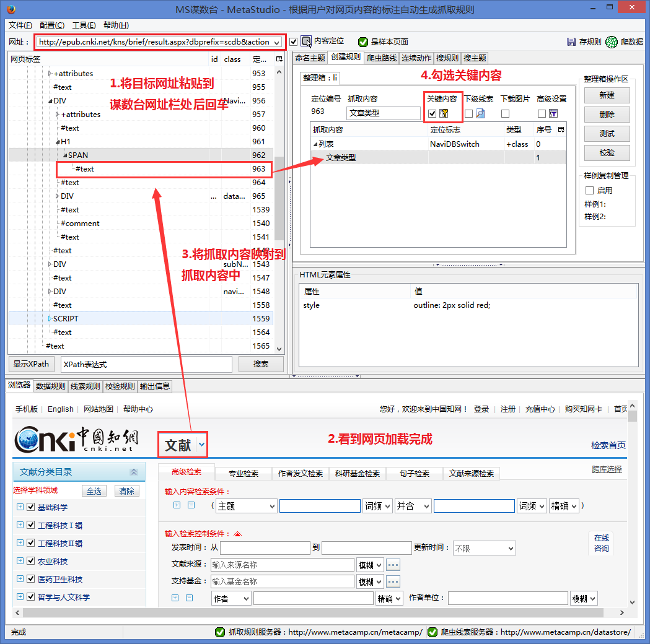
Task: Collapse the 文献分类目录 panel with double-chevron icon
Action: [133, 472]
